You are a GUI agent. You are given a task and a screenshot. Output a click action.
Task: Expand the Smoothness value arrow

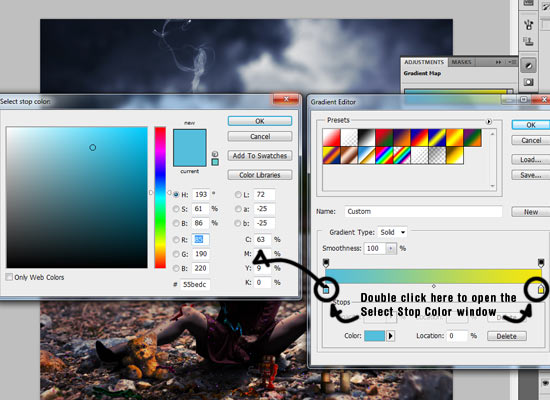(391, 248)
